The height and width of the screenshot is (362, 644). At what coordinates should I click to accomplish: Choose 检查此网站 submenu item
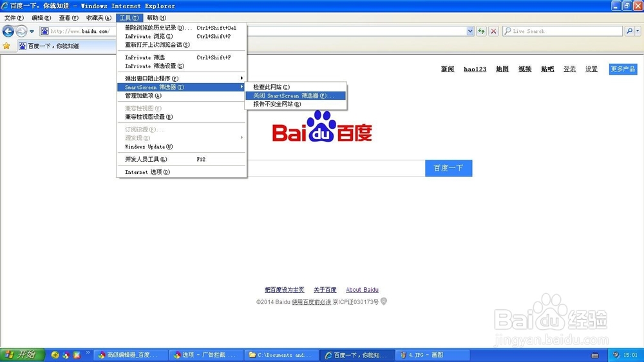296,87
